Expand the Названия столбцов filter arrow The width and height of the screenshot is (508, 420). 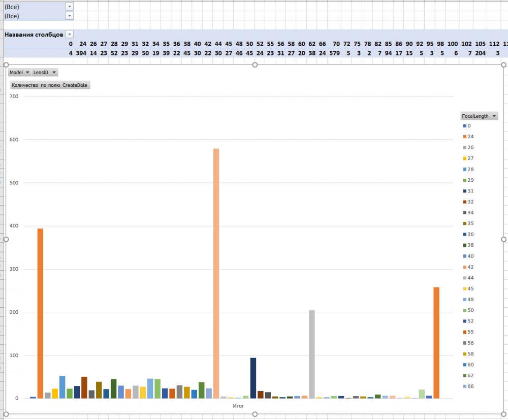70,35
